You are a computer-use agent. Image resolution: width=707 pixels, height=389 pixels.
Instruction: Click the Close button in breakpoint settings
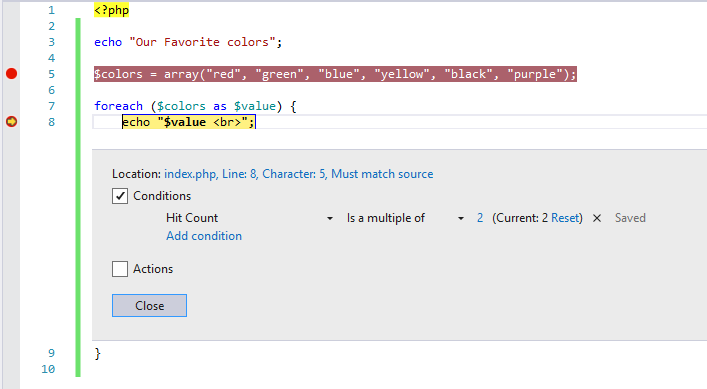point(149,306)
